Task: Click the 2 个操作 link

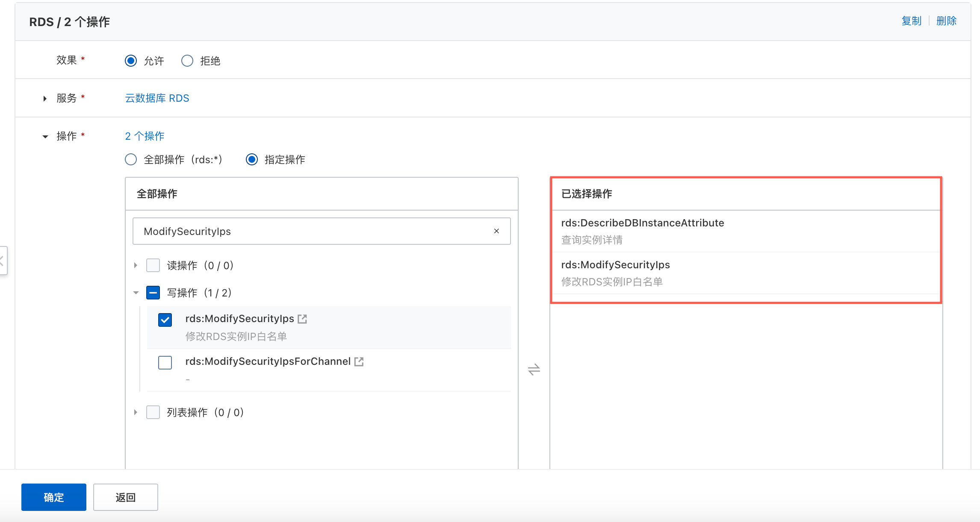Action: point(145,136)
